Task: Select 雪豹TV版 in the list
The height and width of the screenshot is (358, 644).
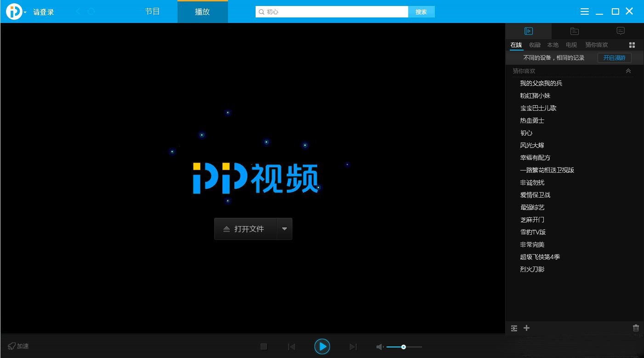Action: point(533,232)
